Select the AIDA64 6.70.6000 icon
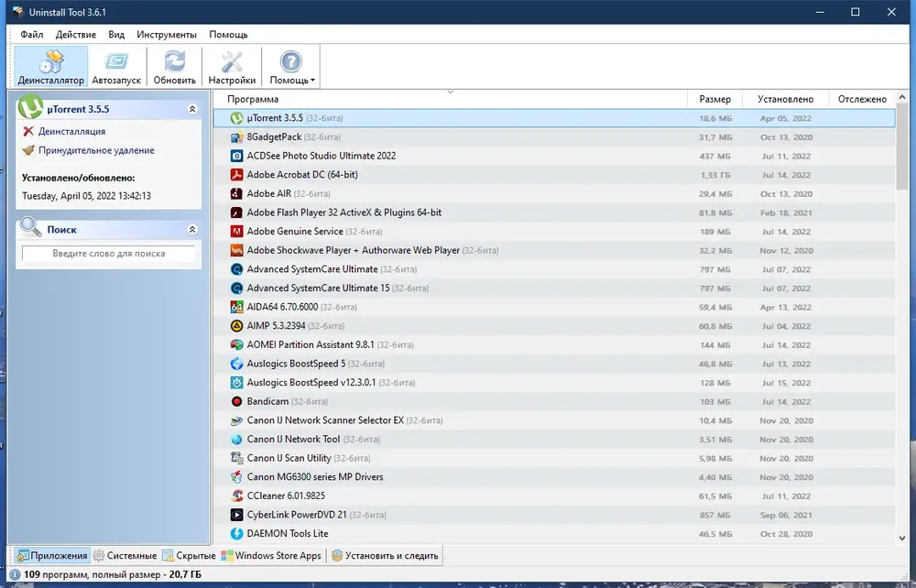This screenshot has height=588, width=916. 236,307
